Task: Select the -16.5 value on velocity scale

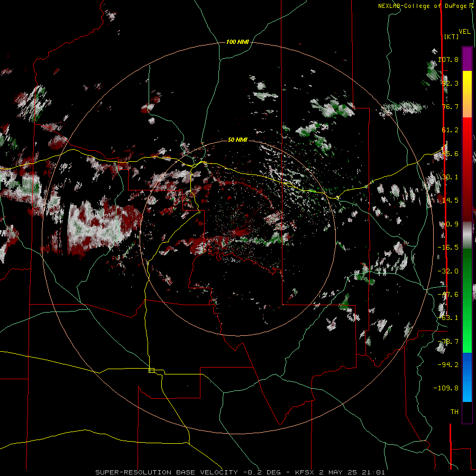Action: pos(448,248)
